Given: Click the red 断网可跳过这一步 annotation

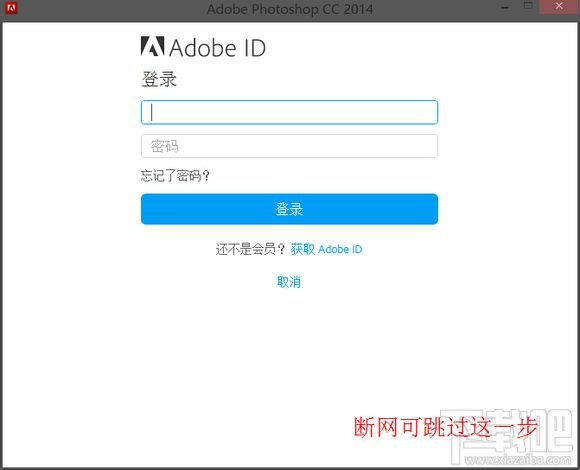Looking at the screenshot, I should coord(446,427).
